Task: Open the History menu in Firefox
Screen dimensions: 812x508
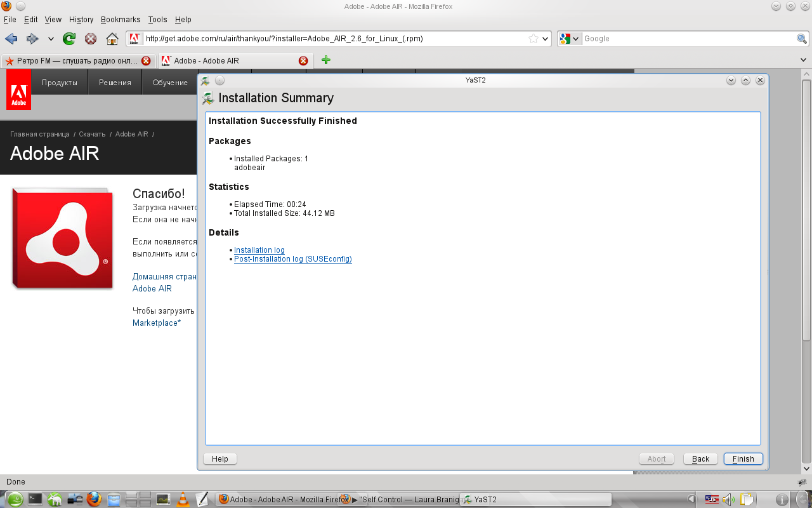Action: (x=81, y=20)
